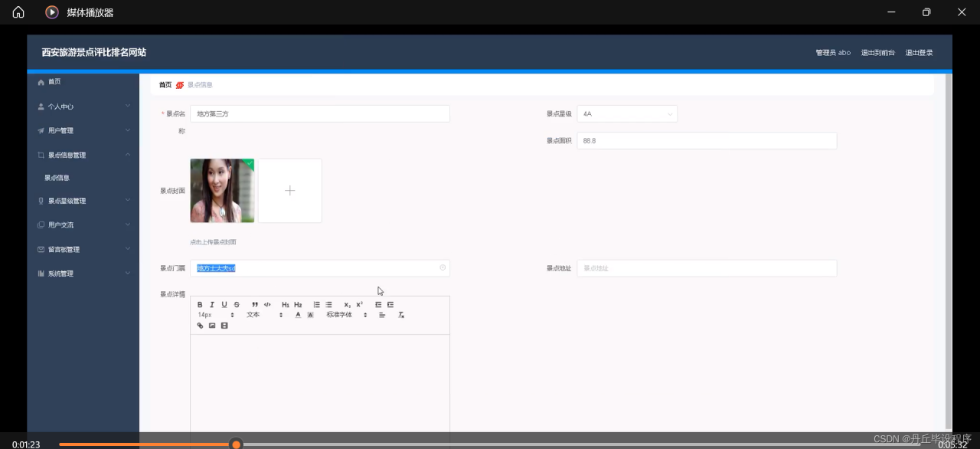Screen dimensions: 980x449
Task: Toggle strikethrough text formatting
Action: coord(237,305)
